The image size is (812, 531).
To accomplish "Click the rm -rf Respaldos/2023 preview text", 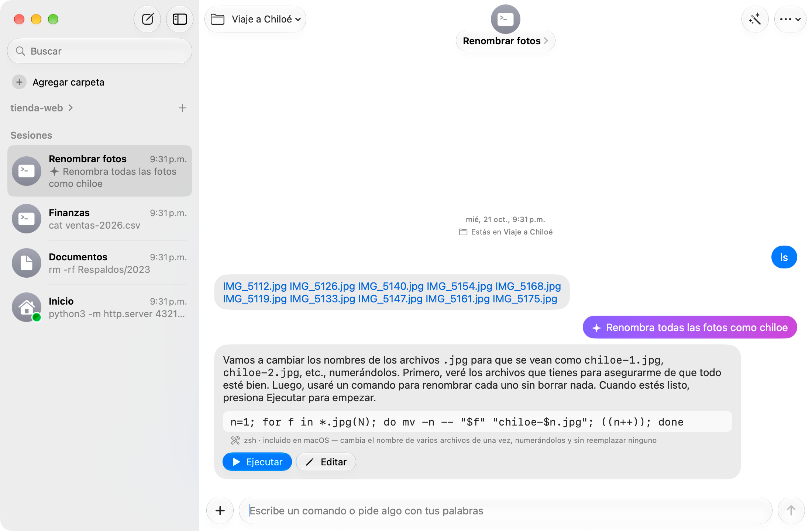I will tap(99, 270).
